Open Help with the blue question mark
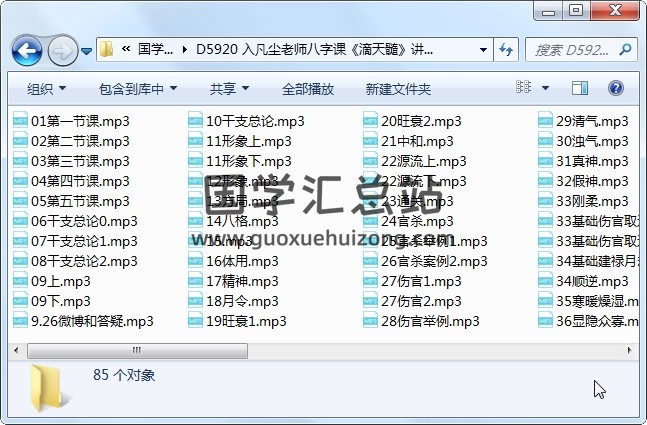This screenshot has width=647, height=425. pos(615,88)
